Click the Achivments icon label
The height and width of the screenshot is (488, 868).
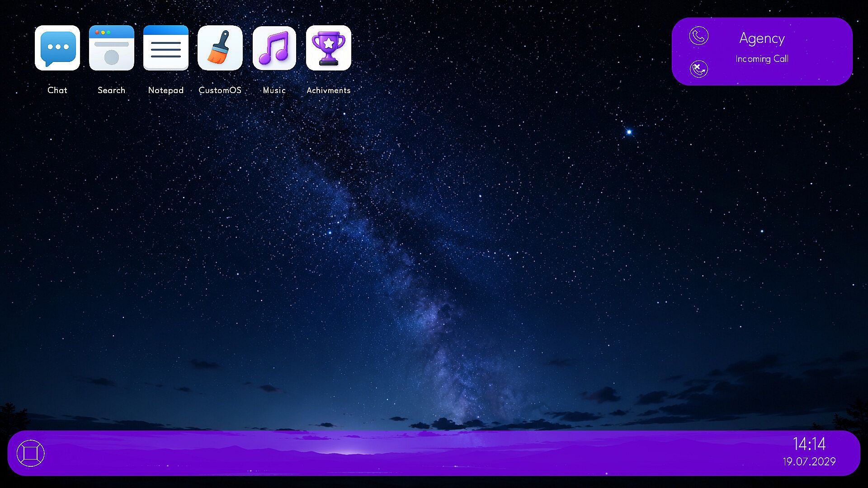pos(329,90)
